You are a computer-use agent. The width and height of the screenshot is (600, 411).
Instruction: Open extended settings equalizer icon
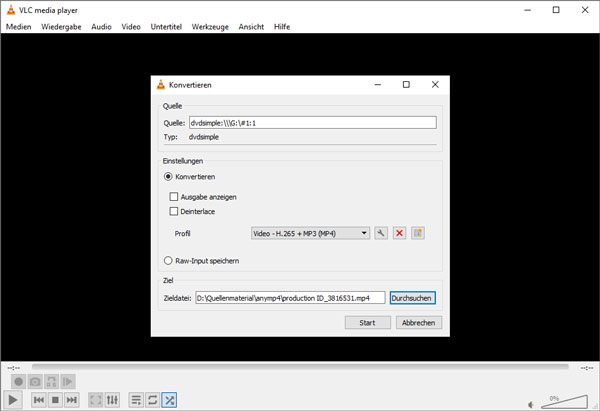point(112,400)
